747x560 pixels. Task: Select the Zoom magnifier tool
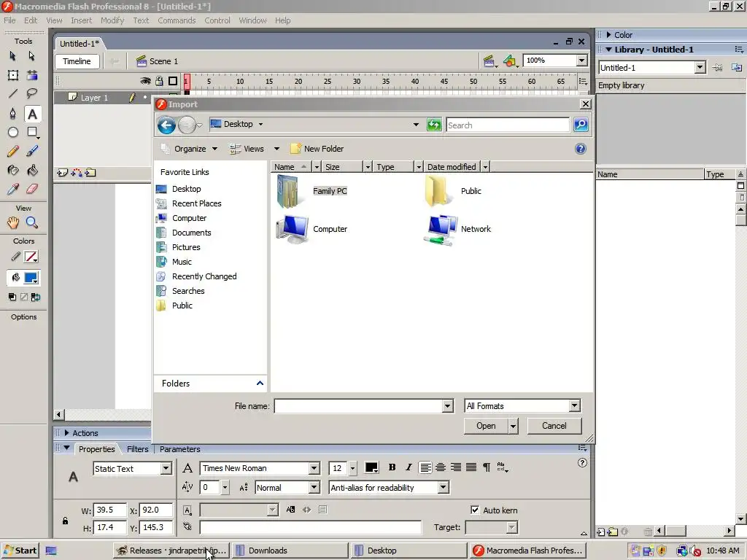(x=32, y=222)
